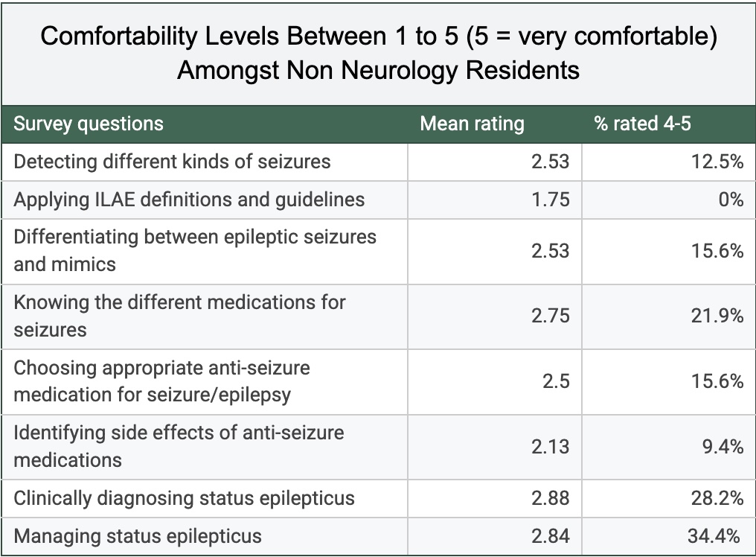Click the table title about Comfortability Levels
This screenshot has width=756, height=557.
pos(378,53)
